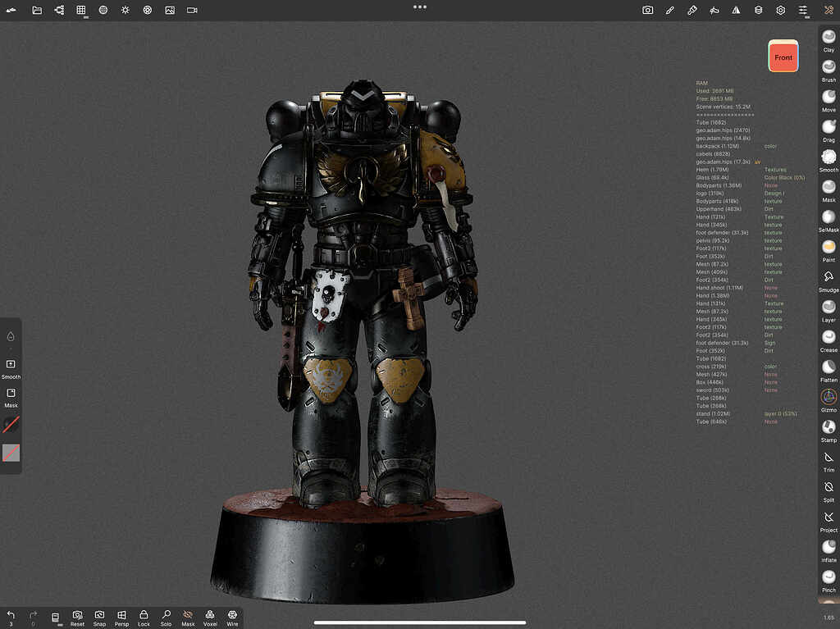This screenshot has height=629, width=840.
Task: Activate the Inflate brush
Action: 827,548
